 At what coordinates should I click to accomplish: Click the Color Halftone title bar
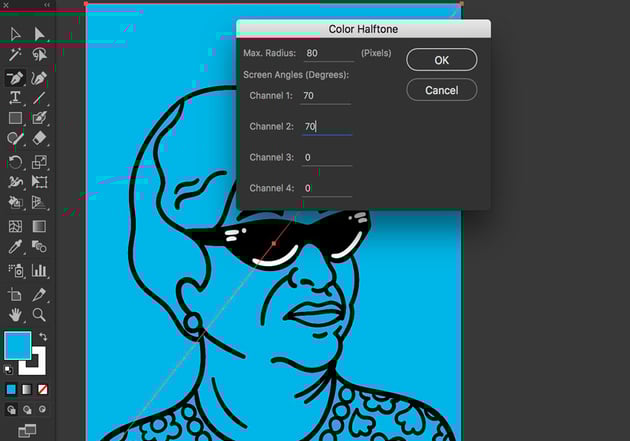click(363, 29)
